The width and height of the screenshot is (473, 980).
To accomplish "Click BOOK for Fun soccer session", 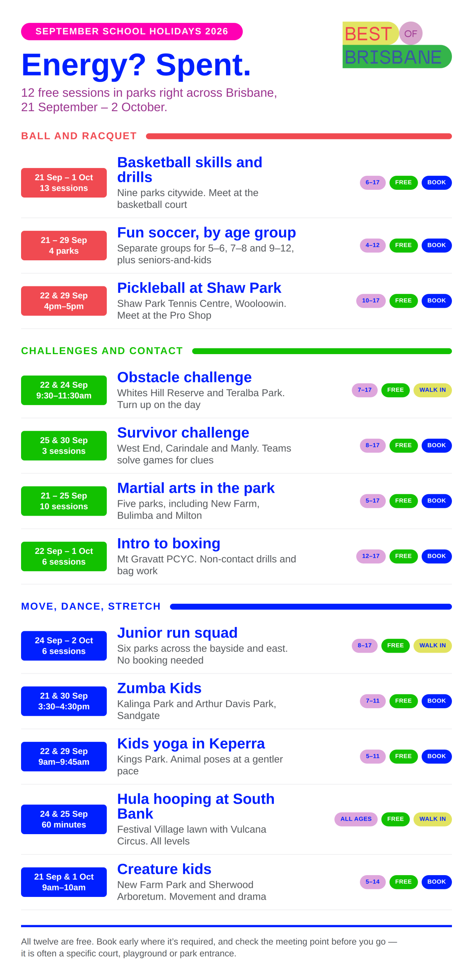I will coord(436,245).
